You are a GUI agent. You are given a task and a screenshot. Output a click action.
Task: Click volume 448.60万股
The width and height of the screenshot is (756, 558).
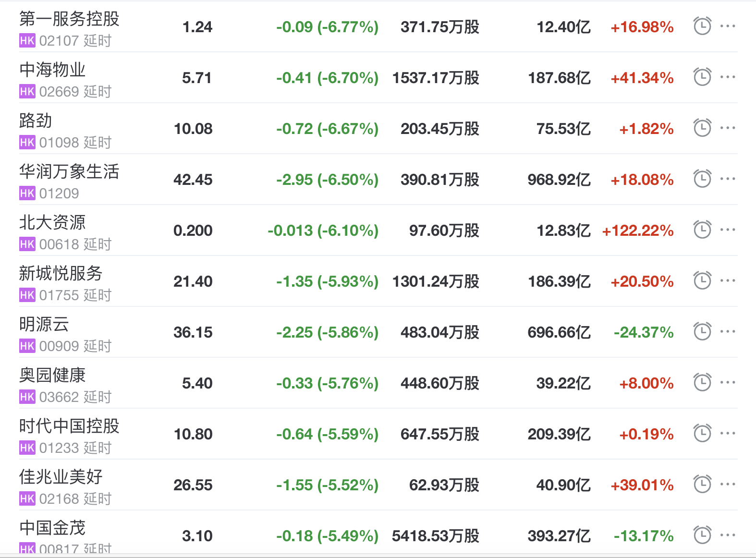pos(440,383)
